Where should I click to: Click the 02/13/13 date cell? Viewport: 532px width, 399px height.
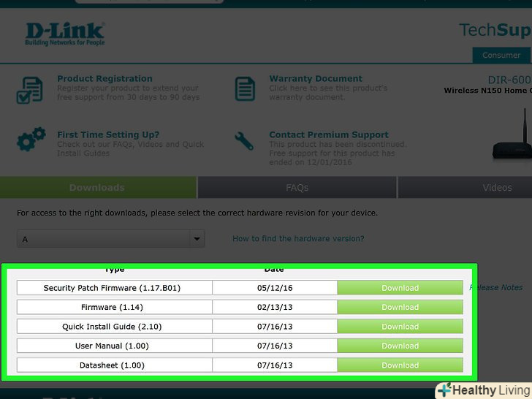[275, 307]
